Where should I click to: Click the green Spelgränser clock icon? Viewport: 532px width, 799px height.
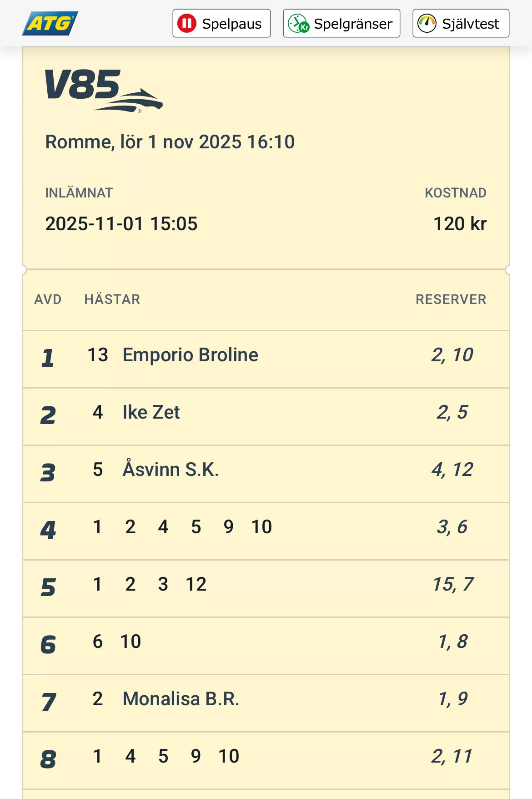click(x=298, y=23)
